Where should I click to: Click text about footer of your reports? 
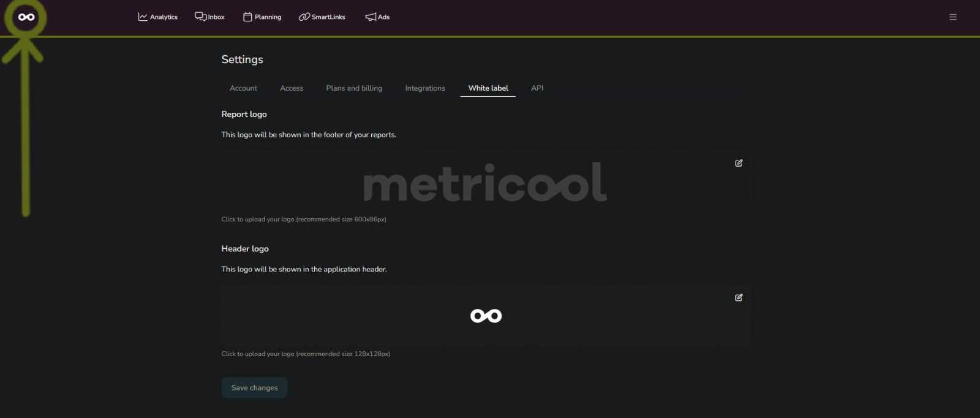point(309,135)
